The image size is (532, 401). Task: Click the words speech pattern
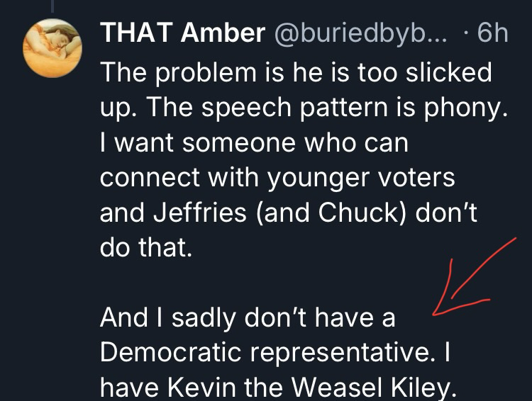(265, 106)
